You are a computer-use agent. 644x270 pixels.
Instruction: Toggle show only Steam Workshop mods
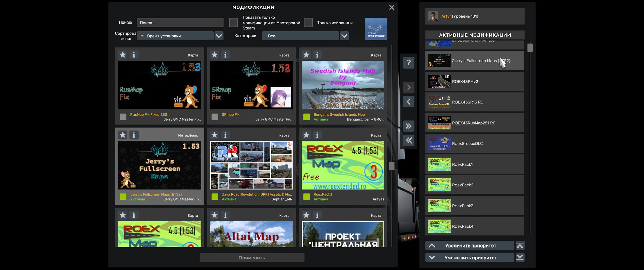(x=233, y=22)
